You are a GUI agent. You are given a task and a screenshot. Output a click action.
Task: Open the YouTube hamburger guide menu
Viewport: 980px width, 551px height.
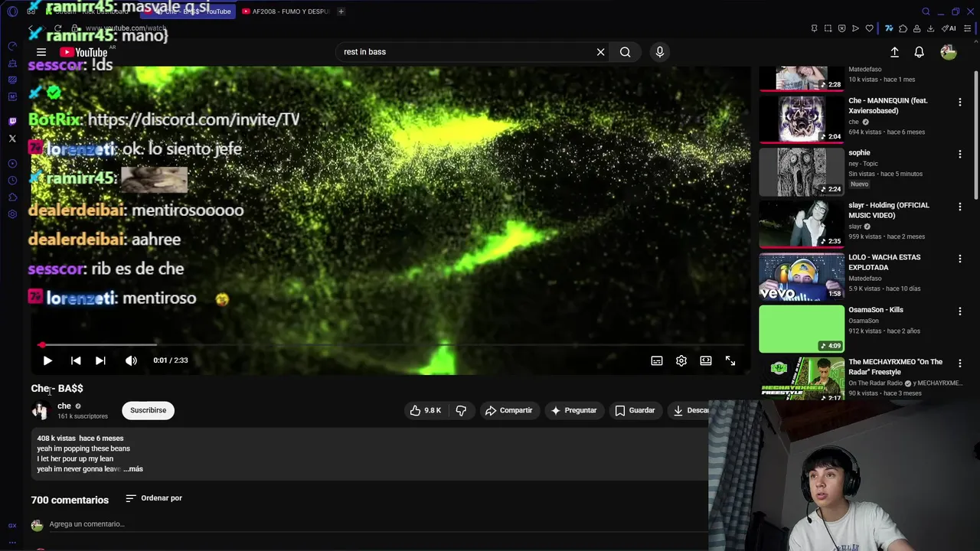[41, 52]
